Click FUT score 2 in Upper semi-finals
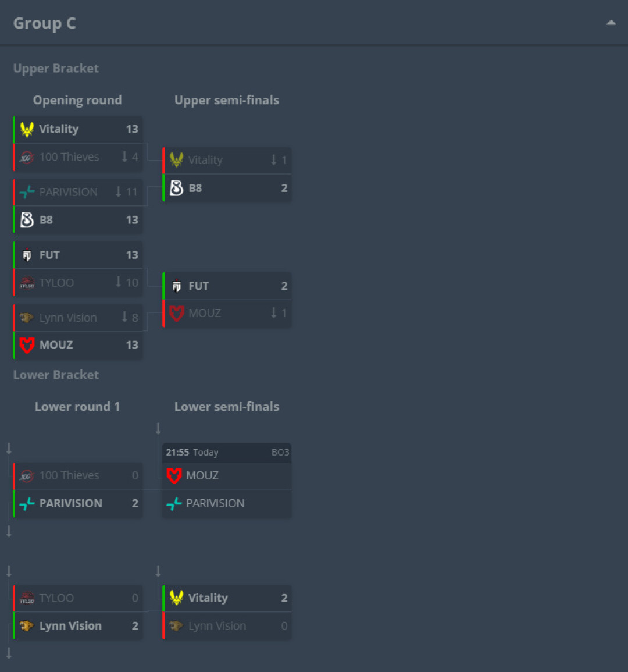The image size is (628, 672). (284, 286)
